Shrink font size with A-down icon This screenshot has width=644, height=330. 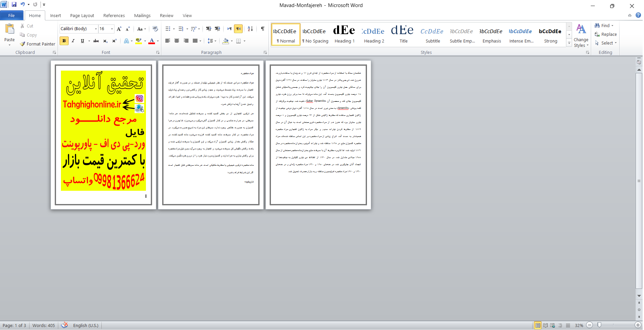point(128,29)
